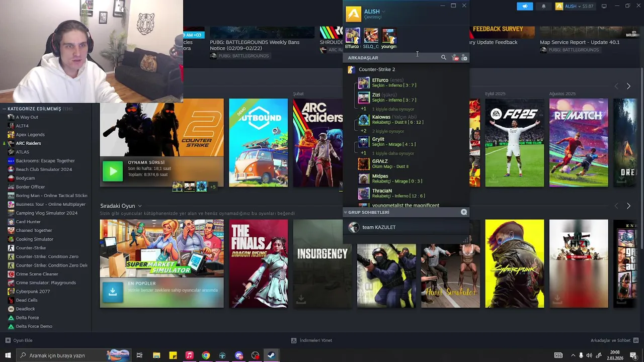Select Delta Force Demo in library list
Screen dimensions: 644x362
click(34, 326)
